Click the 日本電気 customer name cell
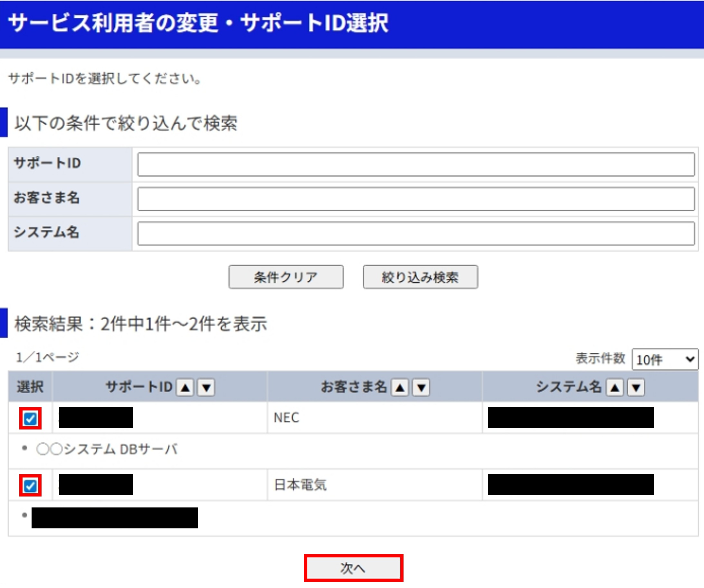The width and height of the screenshot is (704, 588). 300,485
